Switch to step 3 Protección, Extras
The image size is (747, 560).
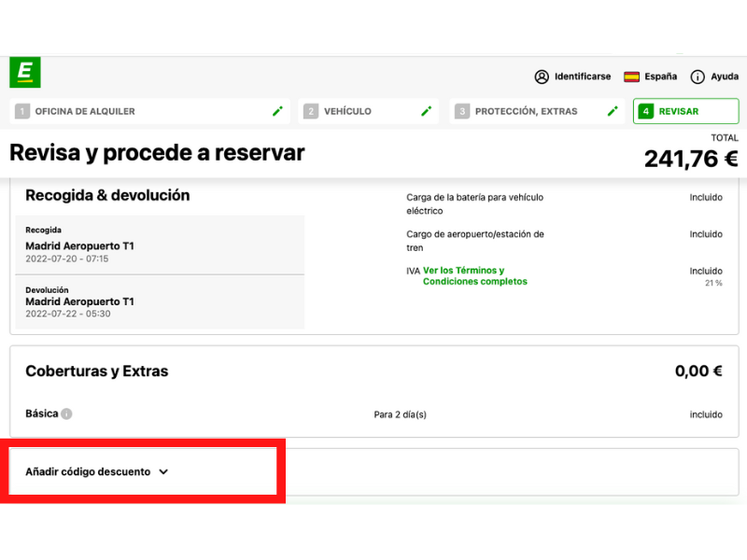[526, 111]
